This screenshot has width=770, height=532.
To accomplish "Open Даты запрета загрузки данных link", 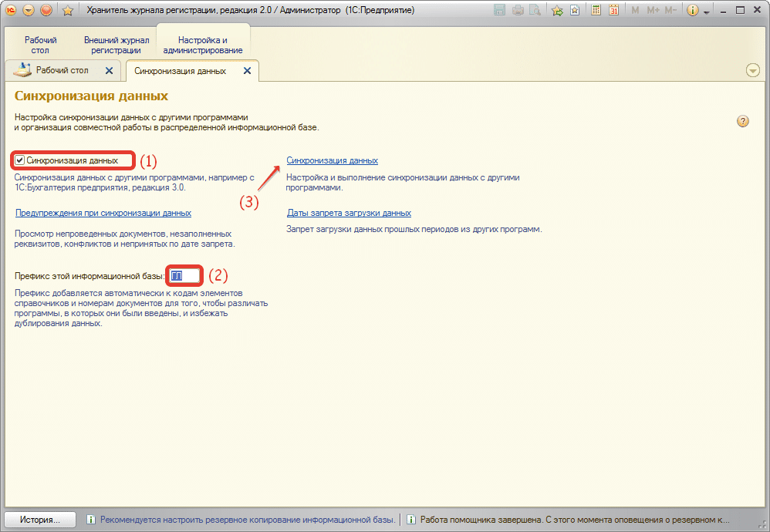I will pos(349,213).
